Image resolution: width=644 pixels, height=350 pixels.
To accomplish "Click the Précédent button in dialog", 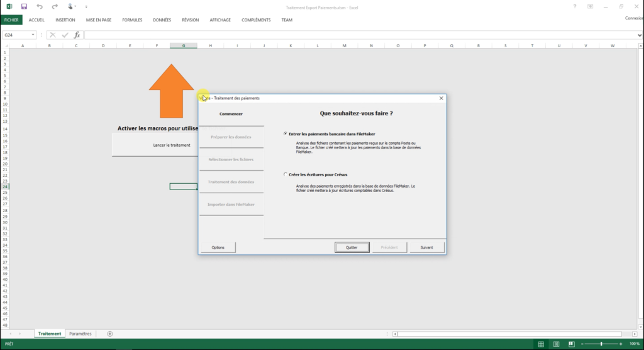I will click(389, 247).
